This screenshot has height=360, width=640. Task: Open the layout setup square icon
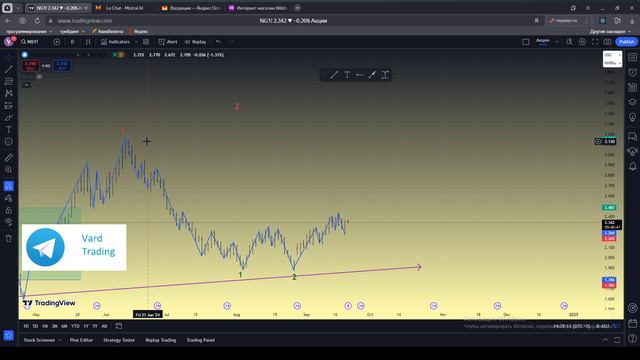tap(526, 42)
